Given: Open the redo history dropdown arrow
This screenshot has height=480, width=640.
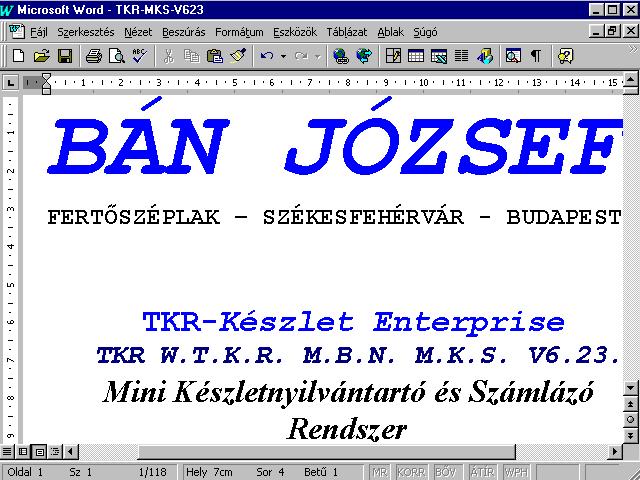Looking at the screenshot, I should click(318, 56).
